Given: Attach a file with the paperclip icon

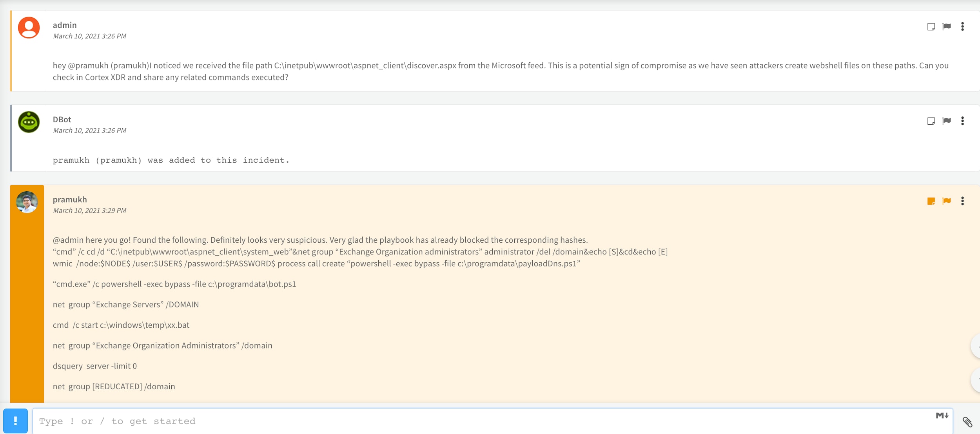Looking at the screenshot, I should point(967,422).
